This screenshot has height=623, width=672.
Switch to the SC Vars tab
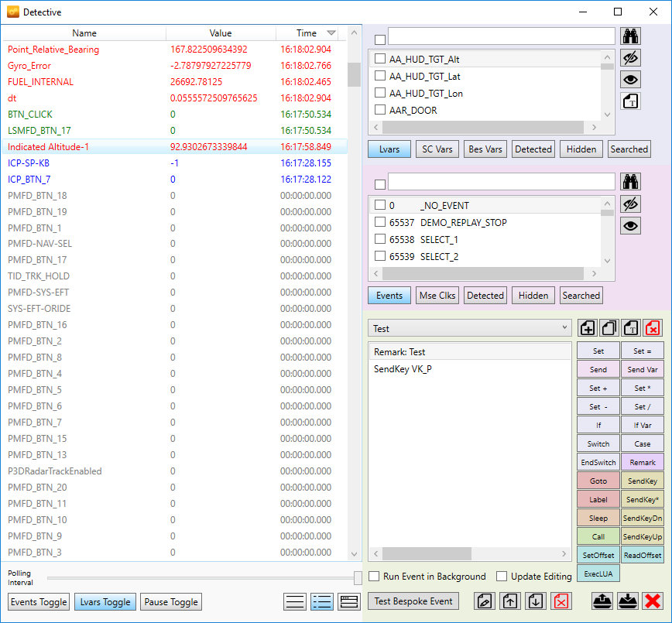(437, 149)
